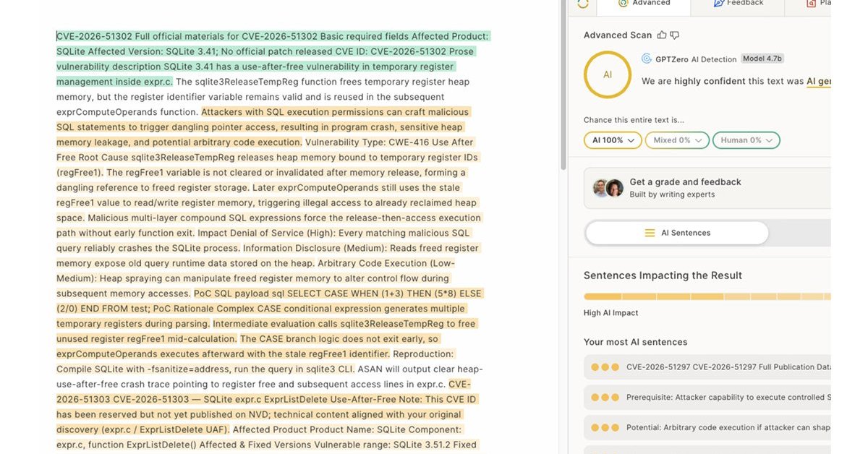Click the circular logo left of the Advanced tab

(583, 4)
